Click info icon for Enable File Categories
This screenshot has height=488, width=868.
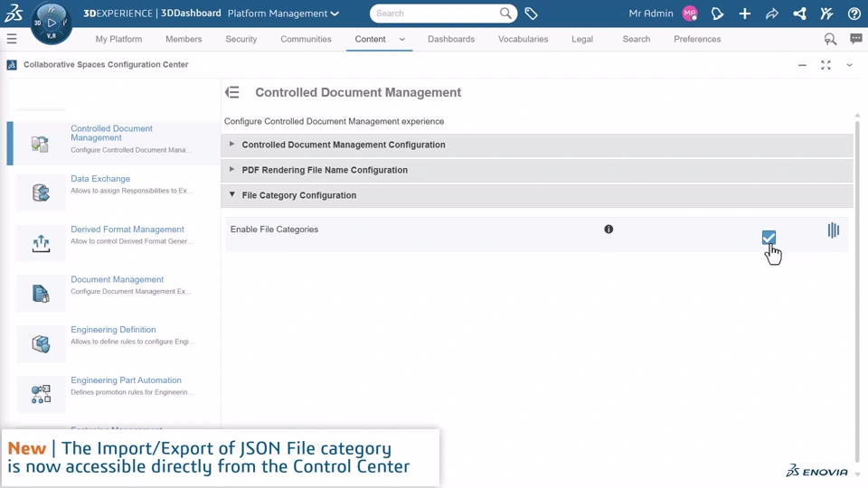point(609,229)
